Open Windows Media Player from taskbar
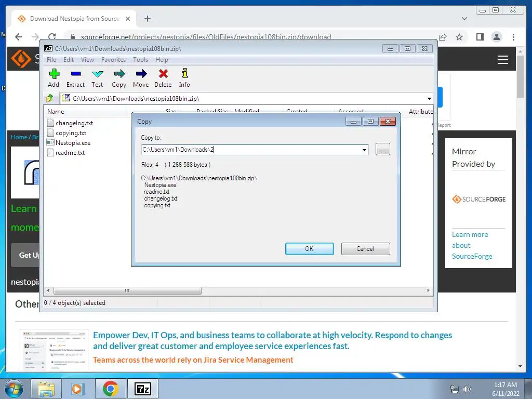This screenshot has width=532, height=399. [78, 389]
